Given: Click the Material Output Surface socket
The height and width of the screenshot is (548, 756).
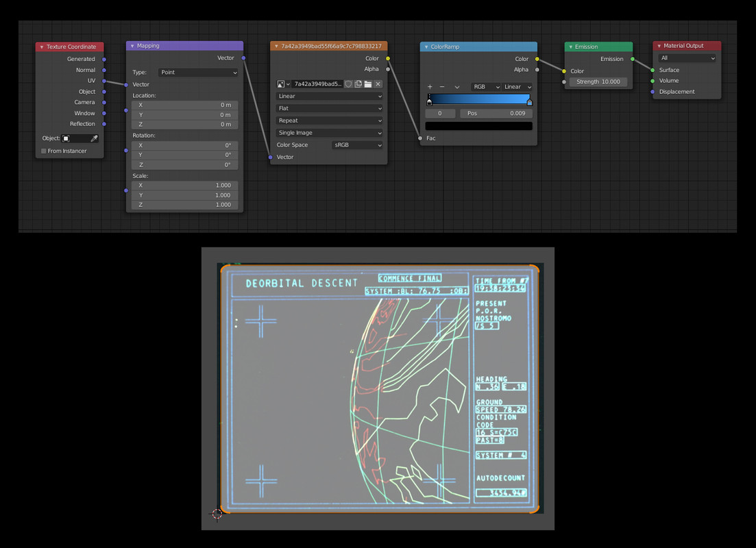Looking at the screenshot, I should click(653, 70).
